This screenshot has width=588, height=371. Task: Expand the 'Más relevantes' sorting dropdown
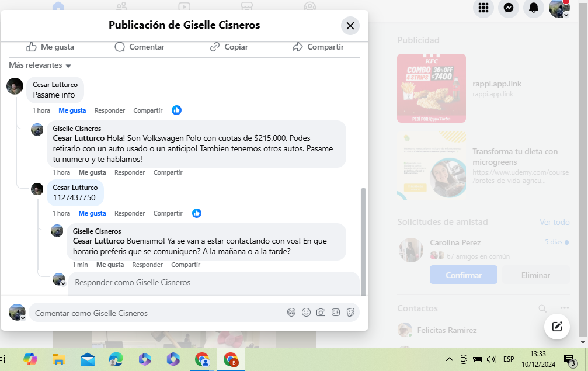coord(40,65)
